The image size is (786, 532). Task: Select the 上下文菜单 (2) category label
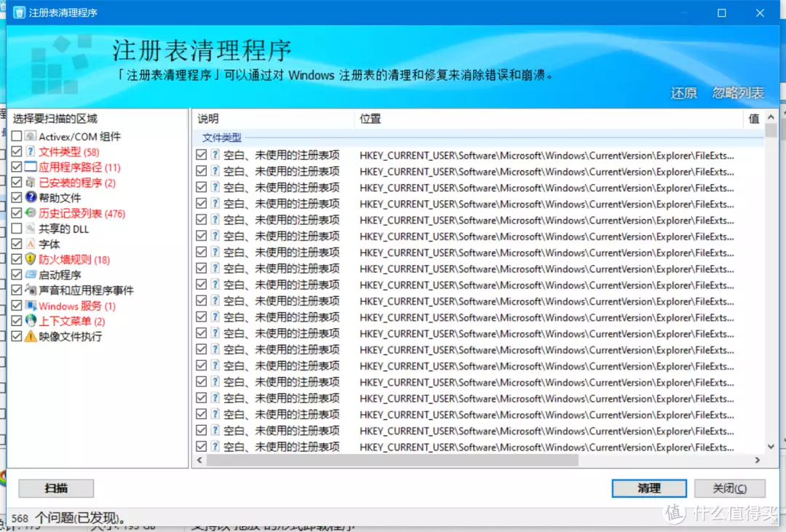[71, 322]
